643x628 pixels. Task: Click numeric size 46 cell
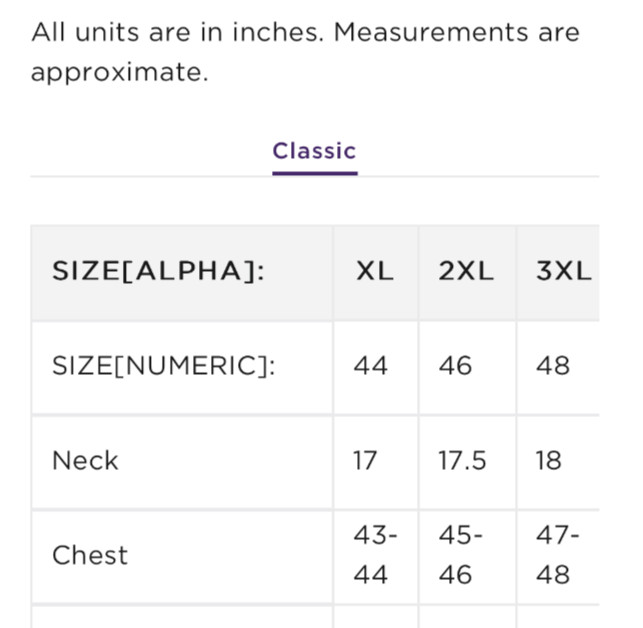click(455, 366)
